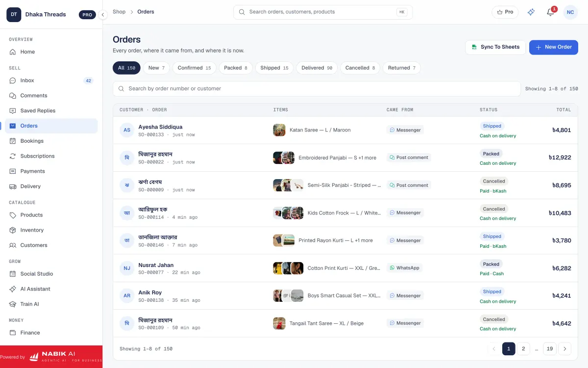Viewport: 588px width, 368px height.
Task: Click the CUSTOMER · ORDER column header
Action: tap(143, 110)
